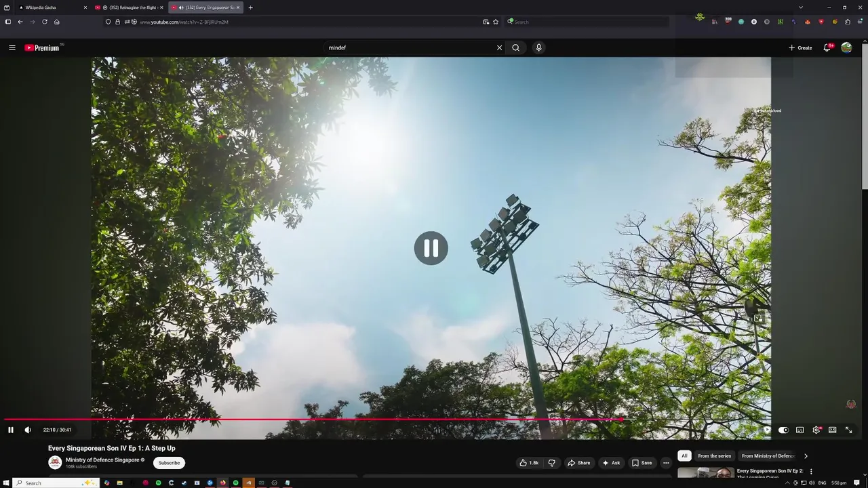Select the 'From the series' chip
The image size is (868, 488).
point(714,456)
